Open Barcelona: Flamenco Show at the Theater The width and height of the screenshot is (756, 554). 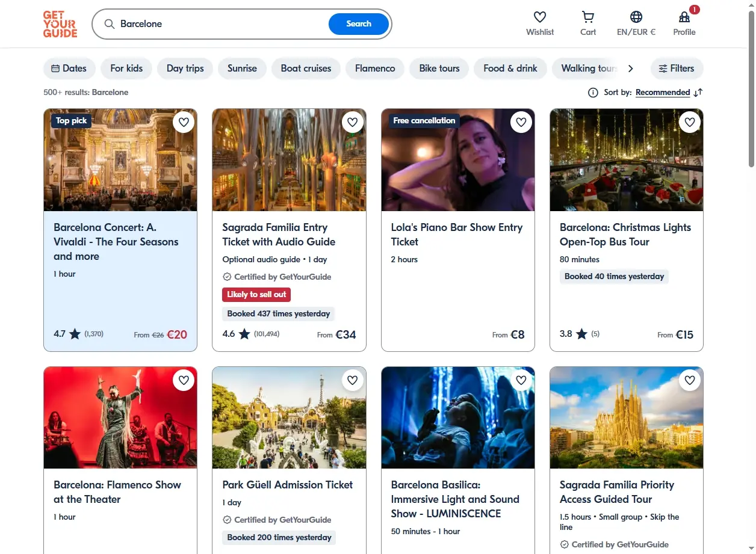click(x=117, y=492)
